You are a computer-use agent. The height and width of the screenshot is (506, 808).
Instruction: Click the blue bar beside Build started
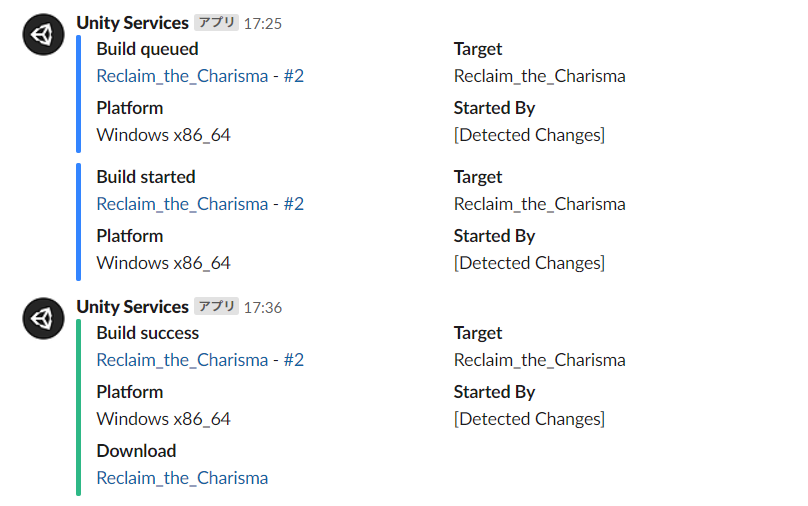pos(79,221)
